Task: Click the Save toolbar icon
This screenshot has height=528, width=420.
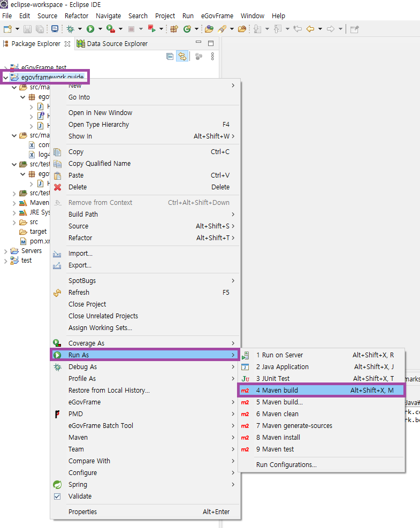Action: (x=28, y=29)
